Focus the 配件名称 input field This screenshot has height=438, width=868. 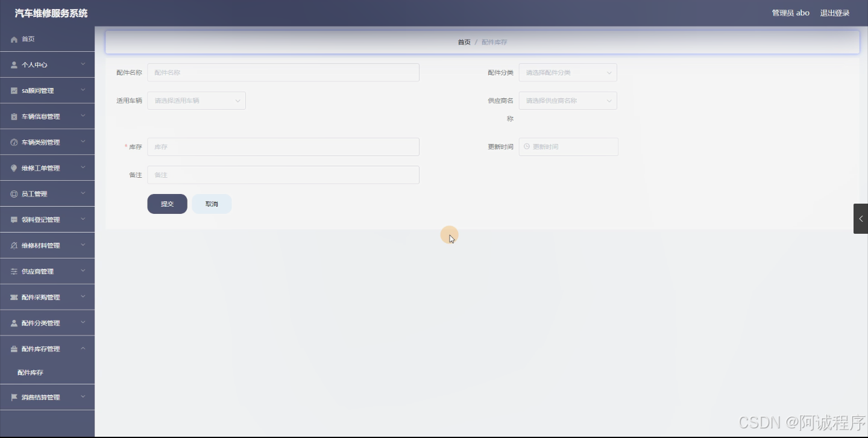(283, 72)
